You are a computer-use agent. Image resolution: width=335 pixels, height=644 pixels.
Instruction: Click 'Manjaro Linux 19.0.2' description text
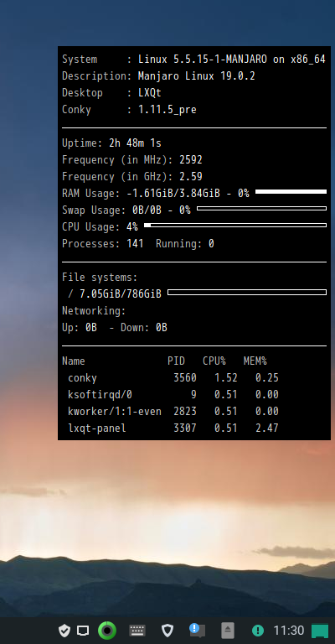197,76
